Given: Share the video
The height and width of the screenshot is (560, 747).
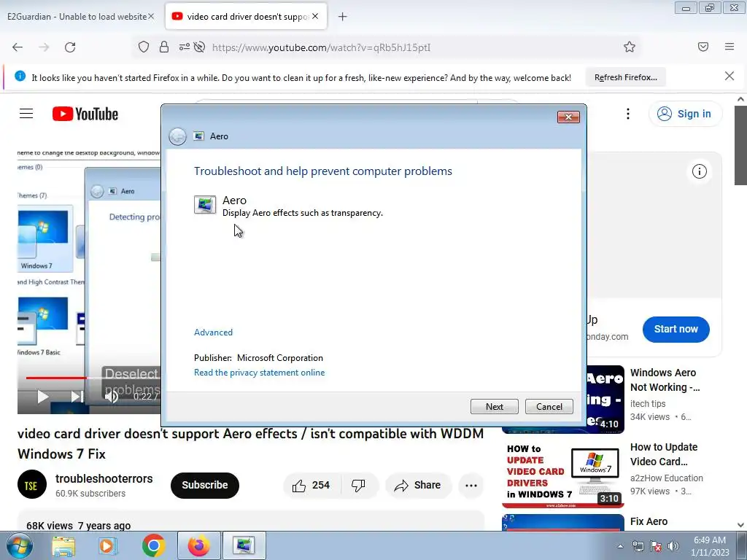Looking at the screenshot, I should click(x=418, y=485).
